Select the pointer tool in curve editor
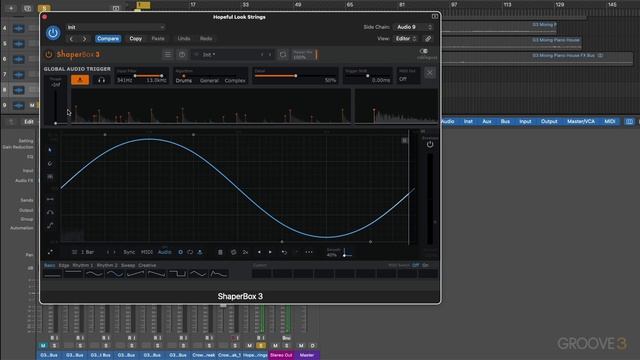640x360 pixels. 50,150
